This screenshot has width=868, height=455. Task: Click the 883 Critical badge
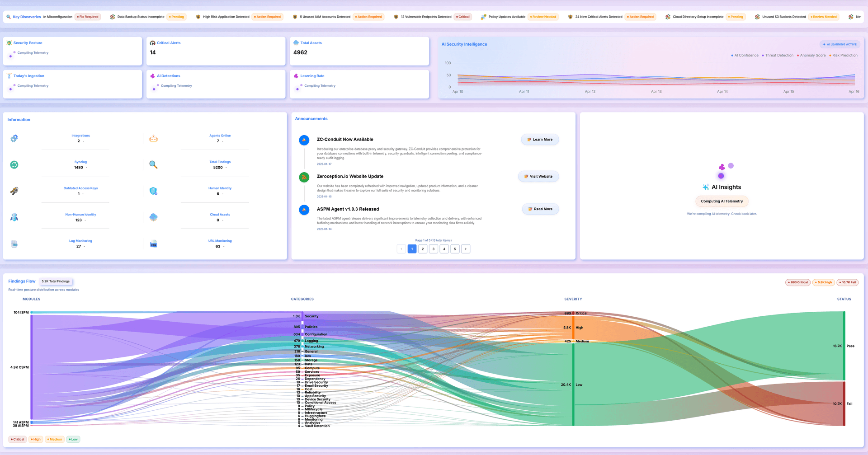798,282
